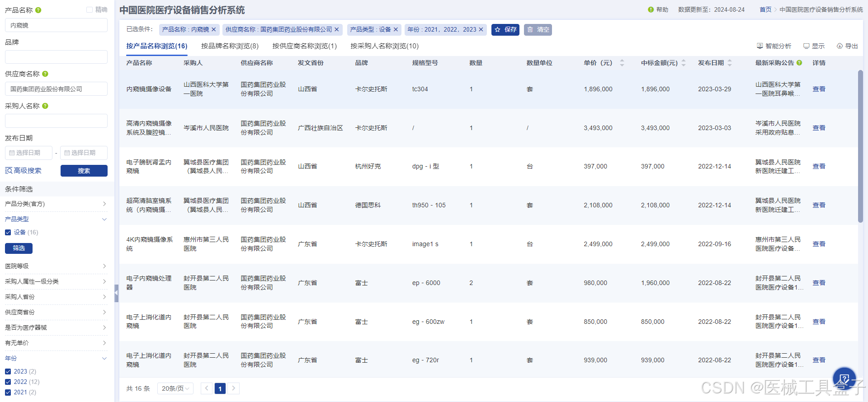868x402 pixels.
Task: Click the 采购人名称 input field
Action: 56,121
